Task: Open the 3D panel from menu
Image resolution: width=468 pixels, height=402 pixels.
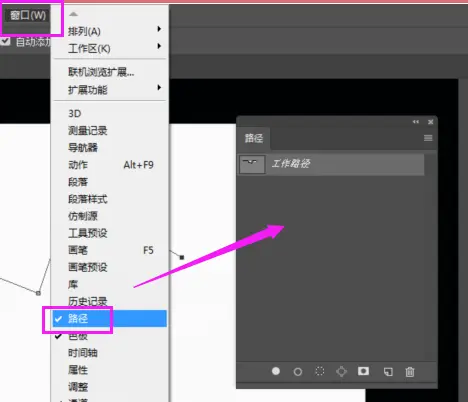Action: pyautogui.click(x=110, y=114)
